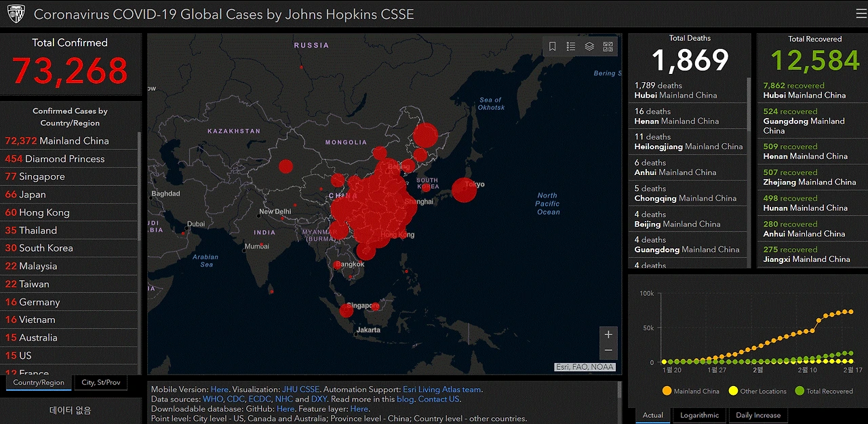
Task: Open the CDC data source link
Action: click(236, 400)
